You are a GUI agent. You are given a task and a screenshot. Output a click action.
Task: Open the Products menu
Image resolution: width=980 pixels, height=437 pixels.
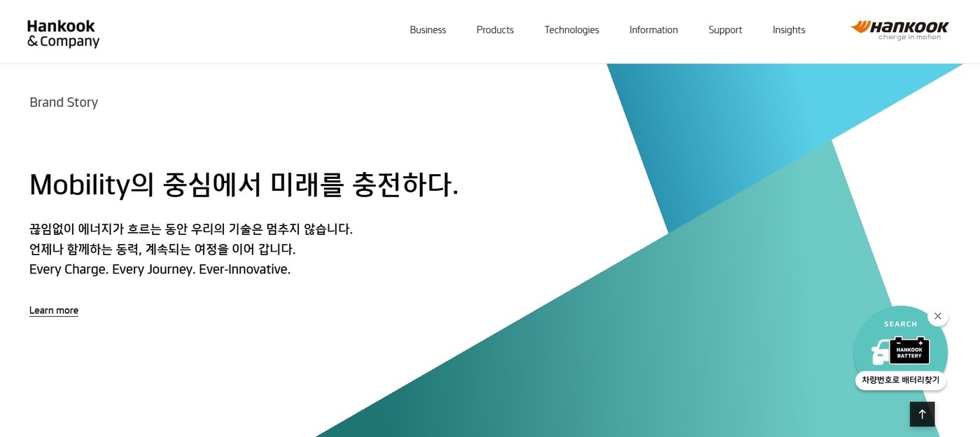[495, 29]
